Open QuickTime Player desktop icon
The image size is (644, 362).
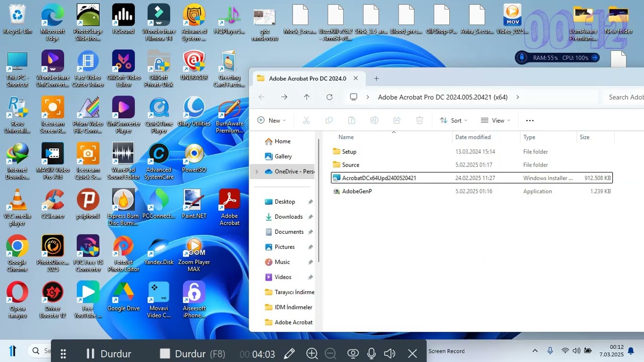point(158,115)
